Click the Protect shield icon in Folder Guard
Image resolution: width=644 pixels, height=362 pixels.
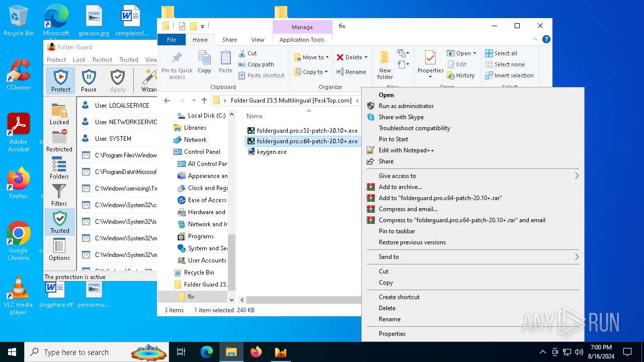61,80
